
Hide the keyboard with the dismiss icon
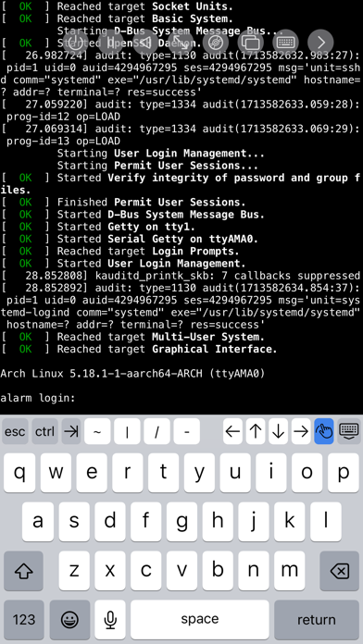pos(349,431)
